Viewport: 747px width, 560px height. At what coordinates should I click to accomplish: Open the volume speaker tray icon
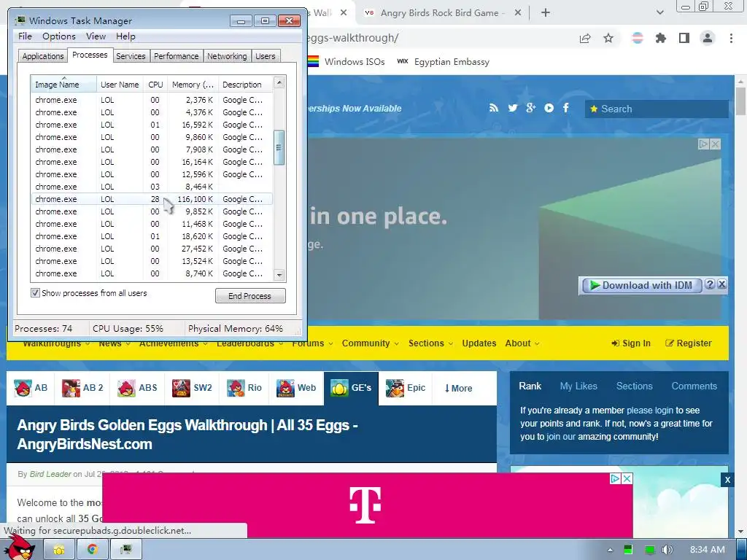[x=667, y=550]
